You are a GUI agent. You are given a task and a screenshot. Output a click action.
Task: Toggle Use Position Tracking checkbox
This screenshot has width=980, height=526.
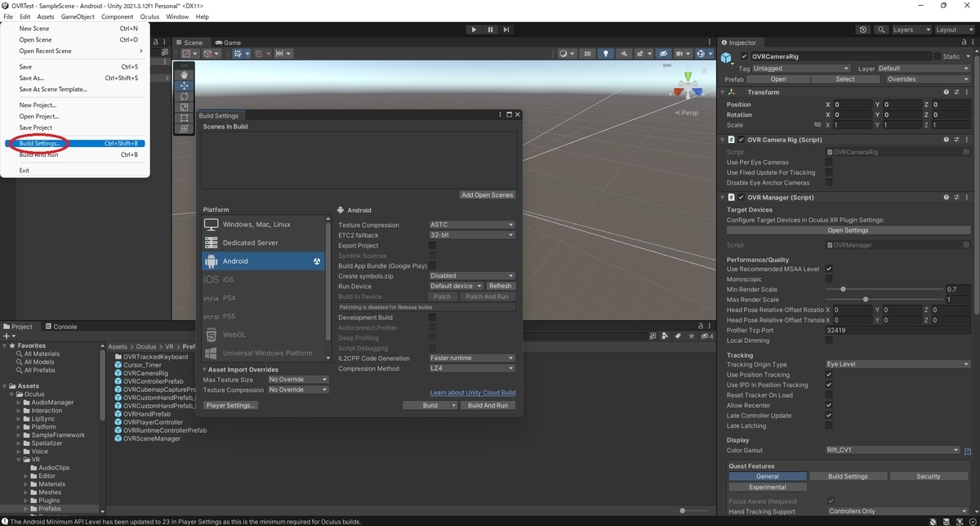pyautogui.click(x=829, y=375)
